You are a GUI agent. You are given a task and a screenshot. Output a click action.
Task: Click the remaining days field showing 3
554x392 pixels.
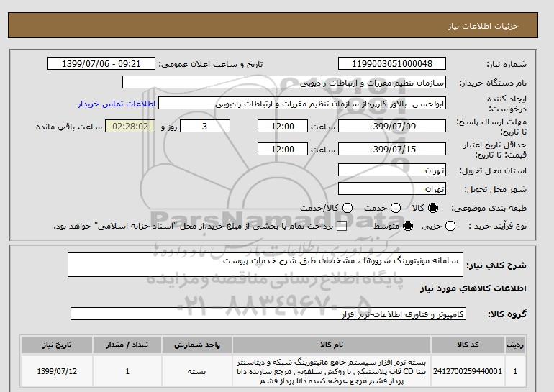tap(205, 126)
